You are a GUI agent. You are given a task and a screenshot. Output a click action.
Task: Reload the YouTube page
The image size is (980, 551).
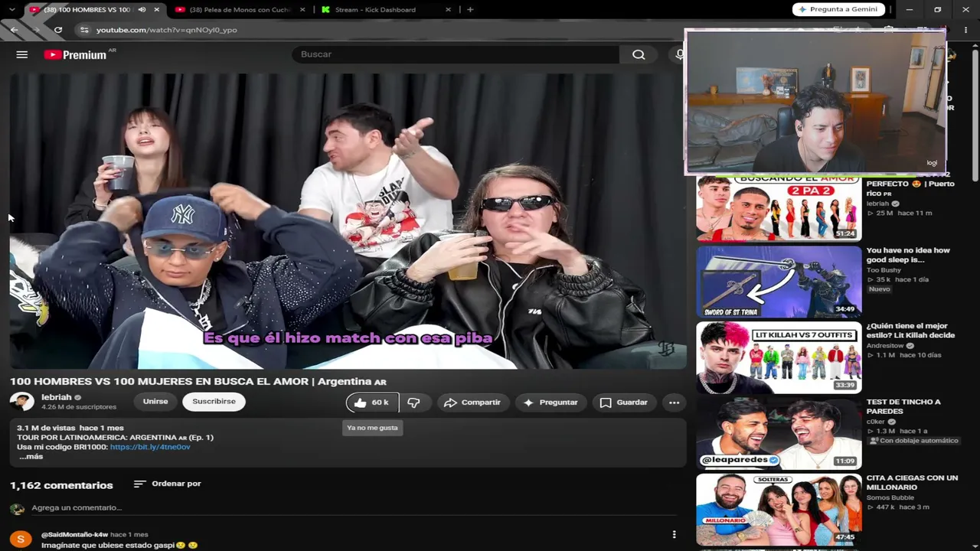pos(58,30)
